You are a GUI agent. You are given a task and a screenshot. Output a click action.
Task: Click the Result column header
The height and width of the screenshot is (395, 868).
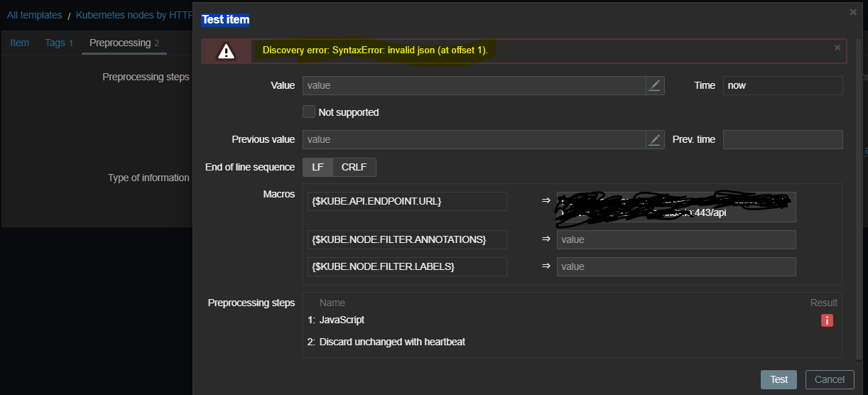[824, 303]
